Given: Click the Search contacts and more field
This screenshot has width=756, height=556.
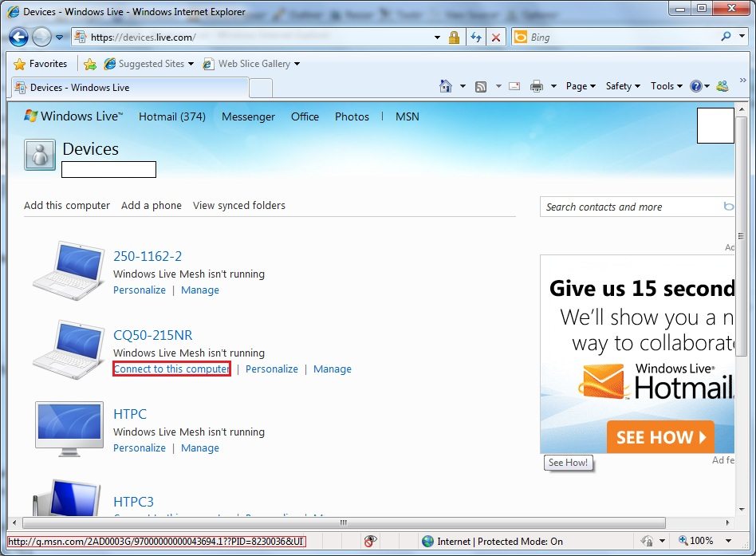Looking at the screenshot, I should (636, 207).
